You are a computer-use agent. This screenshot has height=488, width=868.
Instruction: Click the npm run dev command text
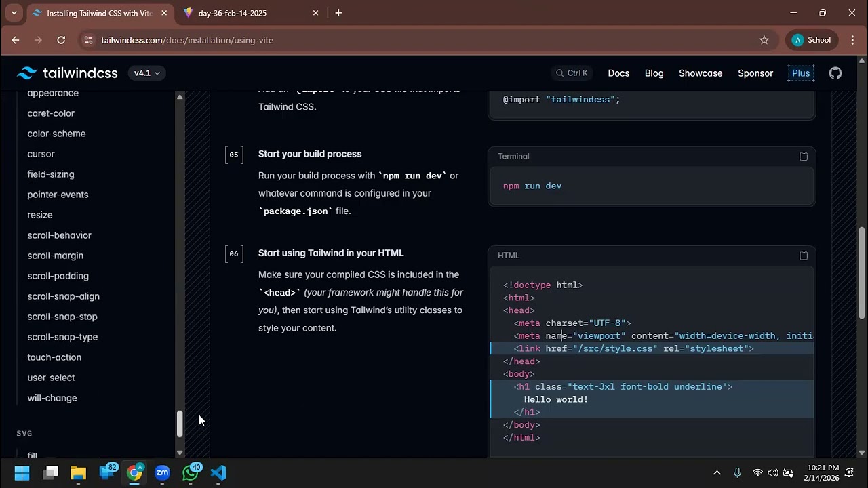[x=532, y=186]
